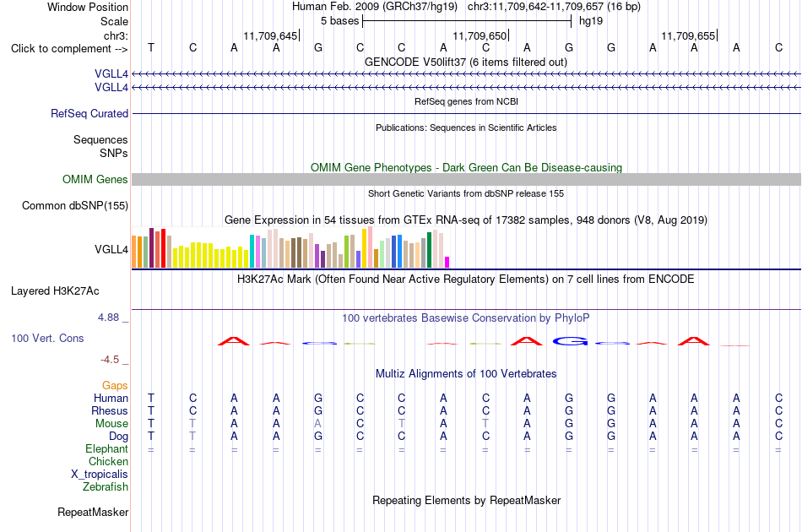This screenshot has width=802, height=532.
Task: Click the 'Click to complement -->' label
Action: [69, 49]
